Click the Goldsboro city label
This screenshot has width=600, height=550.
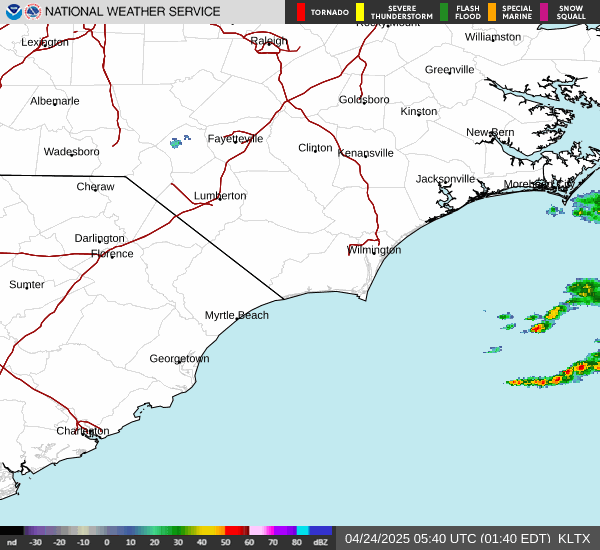pyautogui.click(x=364, y=100)
